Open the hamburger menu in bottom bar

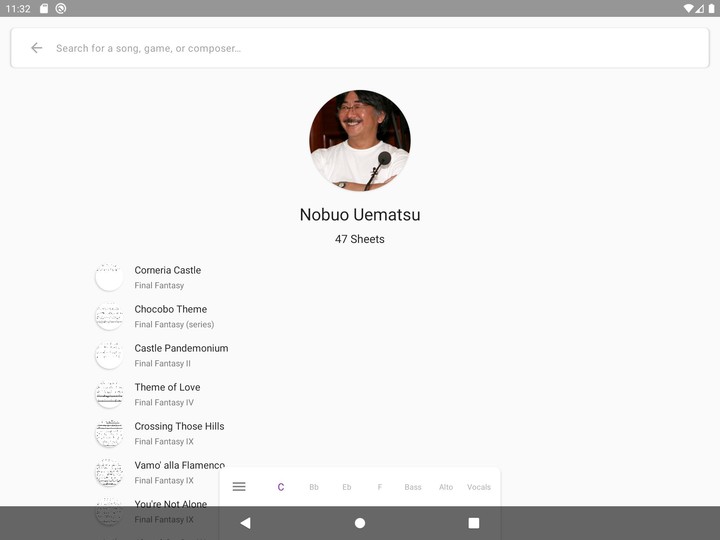[239, 487]
